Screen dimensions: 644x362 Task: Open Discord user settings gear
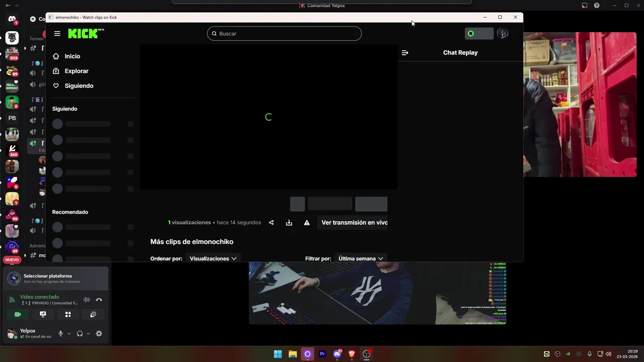click(99, 333)
